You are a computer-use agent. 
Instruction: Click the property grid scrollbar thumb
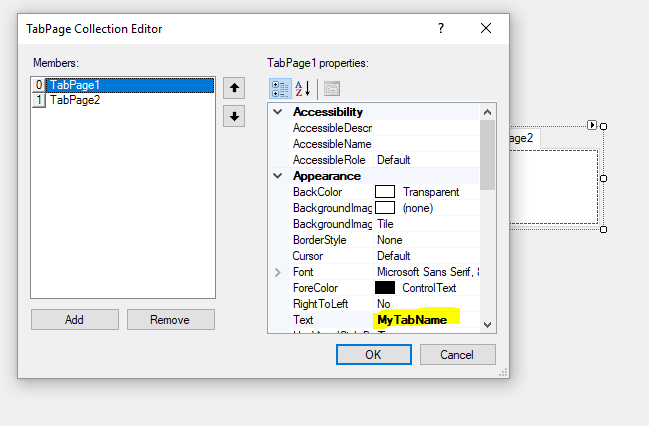click(488, 155)
